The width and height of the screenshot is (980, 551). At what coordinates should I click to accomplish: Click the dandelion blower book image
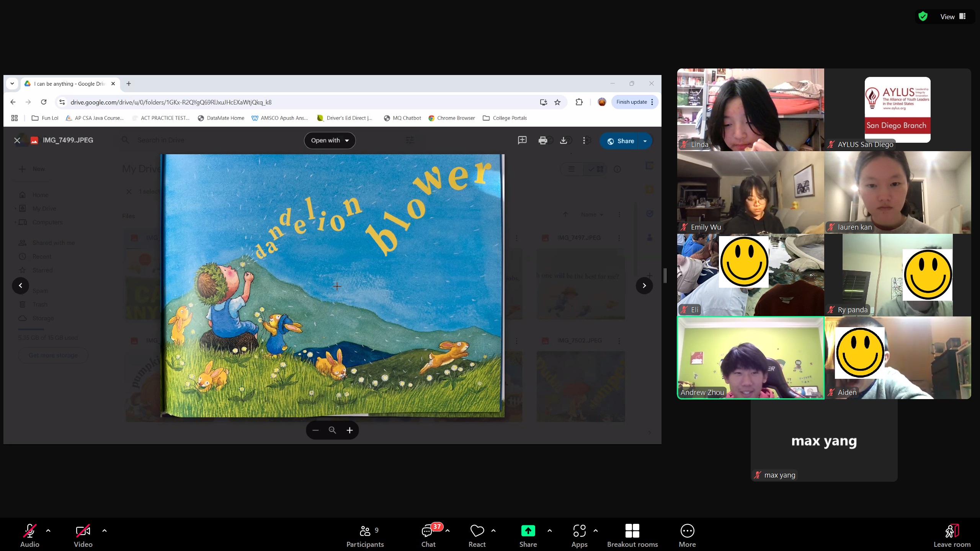332,285
